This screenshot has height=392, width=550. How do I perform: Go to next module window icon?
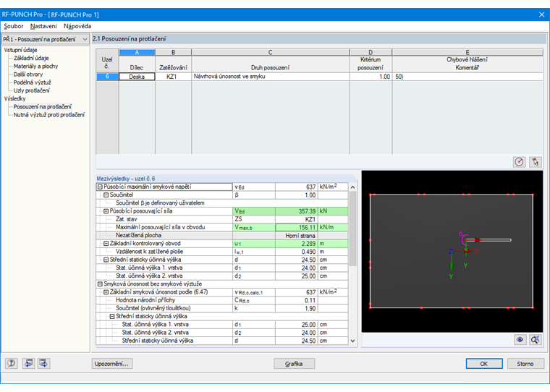[44, 363]
